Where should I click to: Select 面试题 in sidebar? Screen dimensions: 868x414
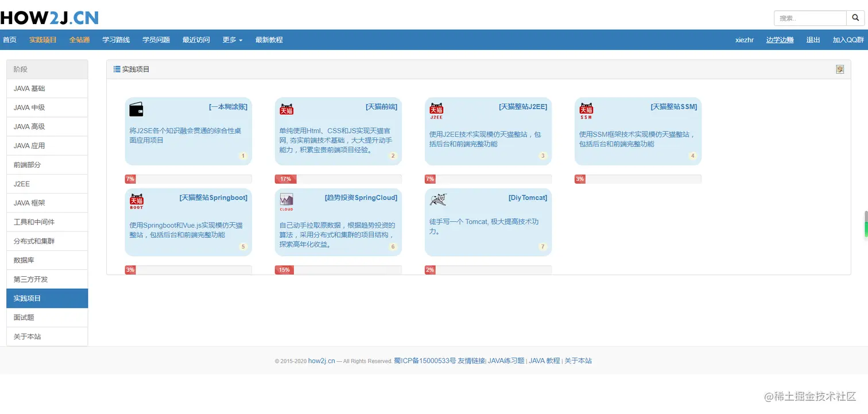pos(47,318)
